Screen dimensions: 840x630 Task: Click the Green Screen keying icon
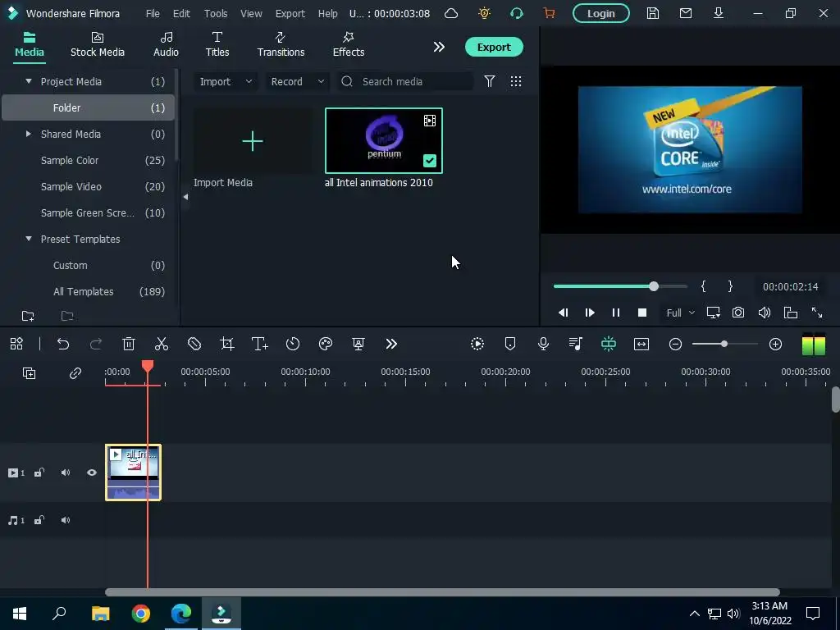click(x=358, y=344)
